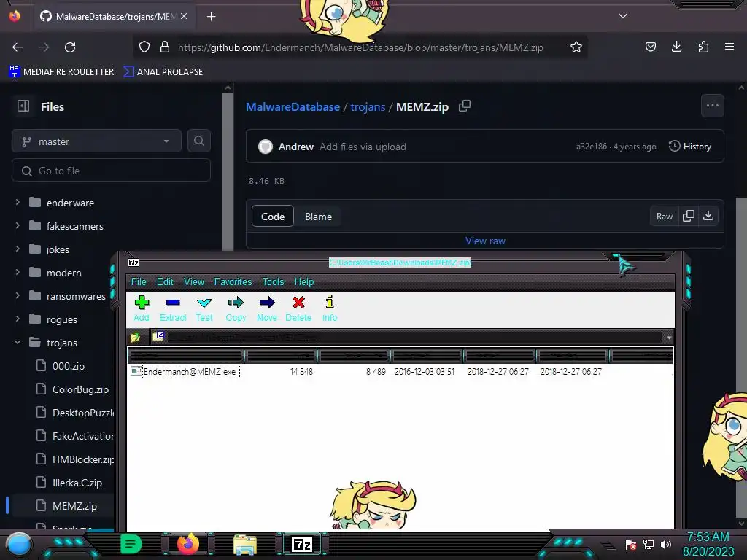Open the three-dots file options menu
This screenshot has height=560, width=747.
coord(712,106)
